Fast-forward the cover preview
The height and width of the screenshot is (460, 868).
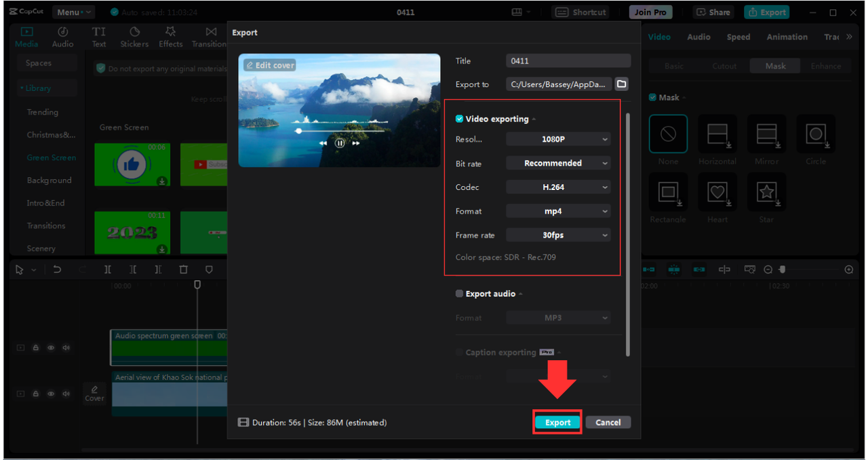(x=356, y=143)
